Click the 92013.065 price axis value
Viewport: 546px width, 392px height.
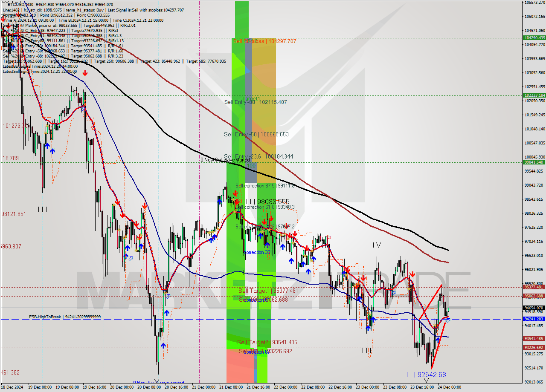pos(534,382)
